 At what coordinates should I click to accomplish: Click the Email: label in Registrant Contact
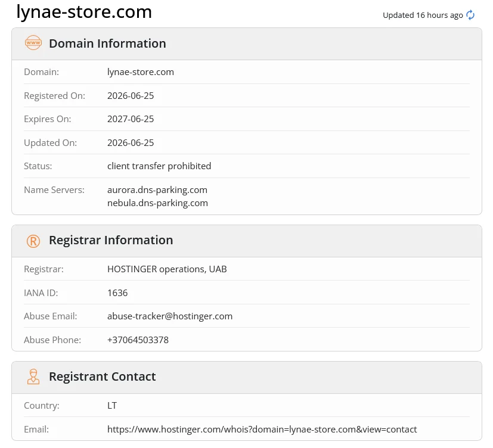click(x=36, y=430)
